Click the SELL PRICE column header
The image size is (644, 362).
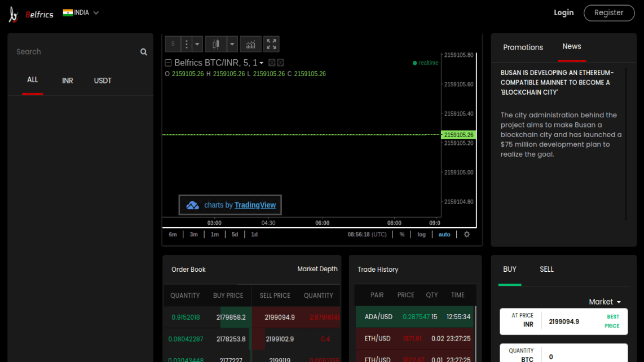275,295
